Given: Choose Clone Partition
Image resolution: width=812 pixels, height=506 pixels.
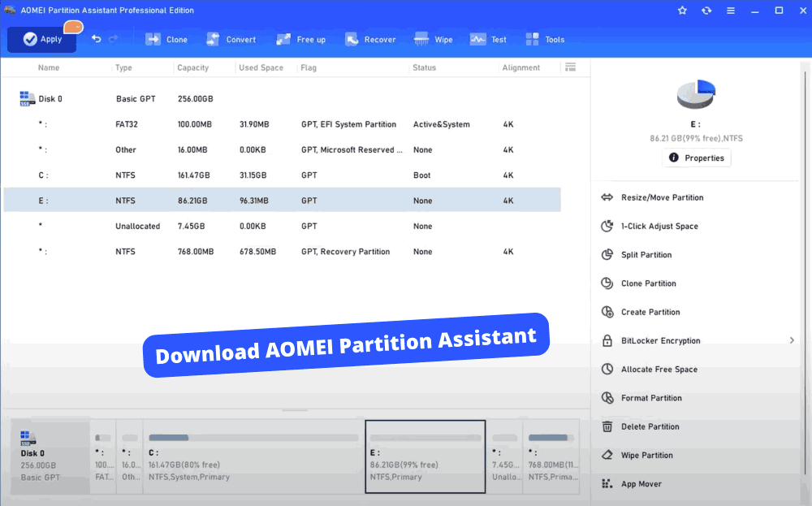Looking at the screenshot, I should [648, 283].
